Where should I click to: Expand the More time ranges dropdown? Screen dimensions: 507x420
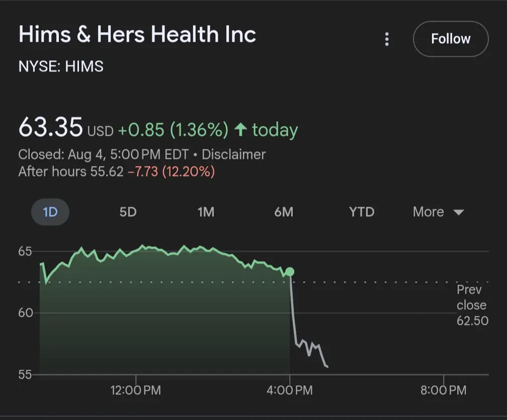coord(439,212)
